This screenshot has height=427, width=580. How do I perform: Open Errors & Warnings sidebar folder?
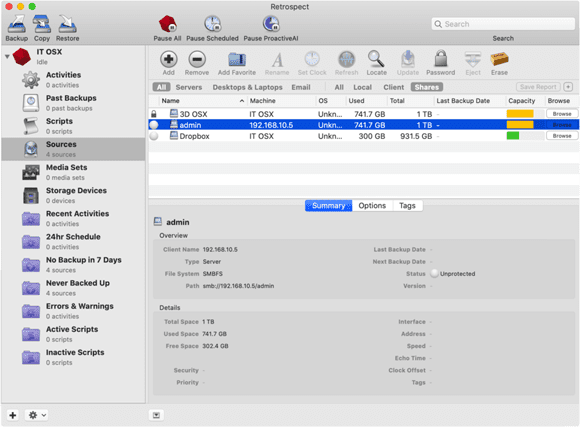[73, 311]
